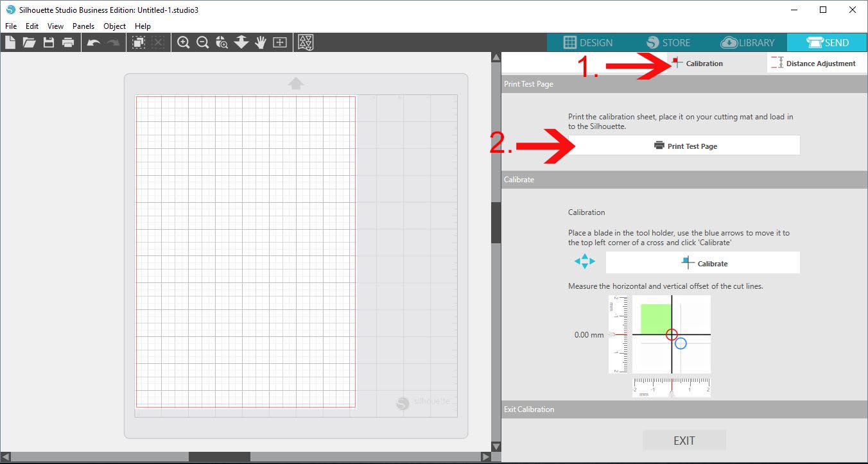Screen dimensions: 868x464
Task: Select the SEND tab
Action: tap(828, 42)
